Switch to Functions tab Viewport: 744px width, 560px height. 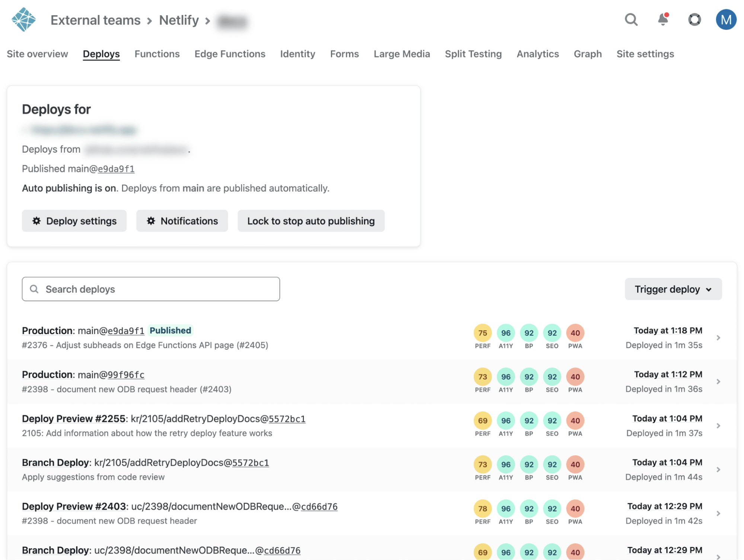[157, 54]
